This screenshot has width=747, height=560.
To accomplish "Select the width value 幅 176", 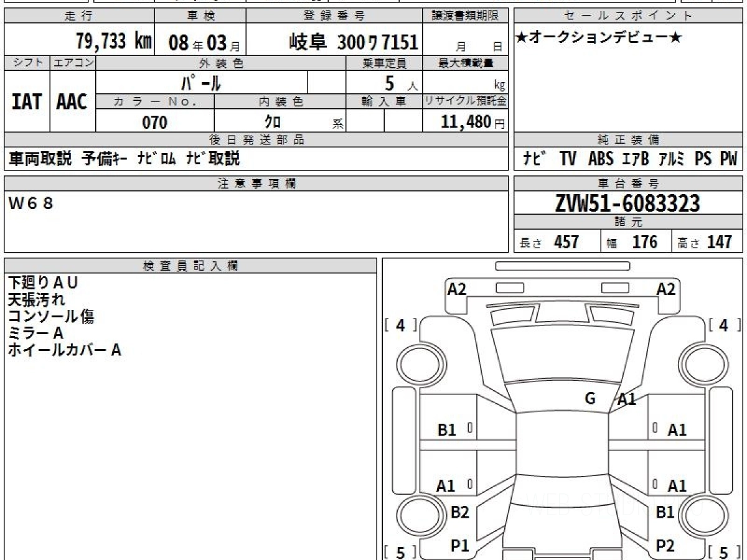I will coord(632,242).
